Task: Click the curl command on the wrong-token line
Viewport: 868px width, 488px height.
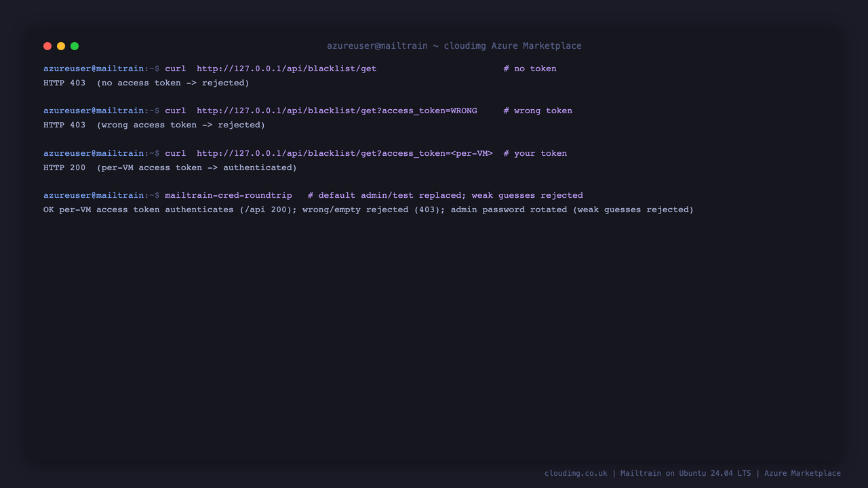Action: coord(175,110)
